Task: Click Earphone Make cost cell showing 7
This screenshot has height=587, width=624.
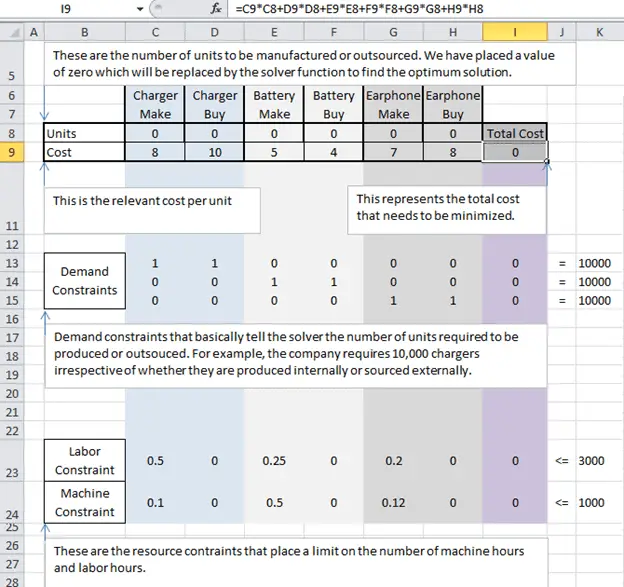Action: 393,152
